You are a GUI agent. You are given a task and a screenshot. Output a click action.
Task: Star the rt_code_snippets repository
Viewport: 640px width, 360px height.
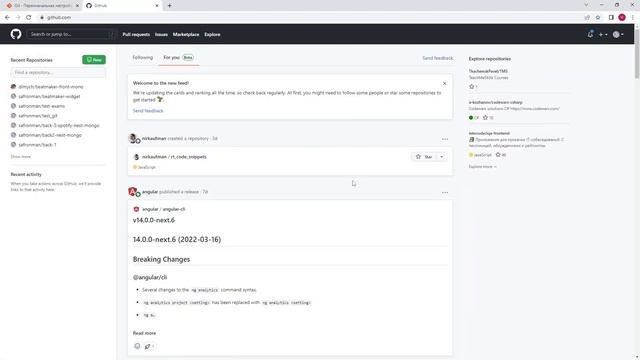click(424, 157)
